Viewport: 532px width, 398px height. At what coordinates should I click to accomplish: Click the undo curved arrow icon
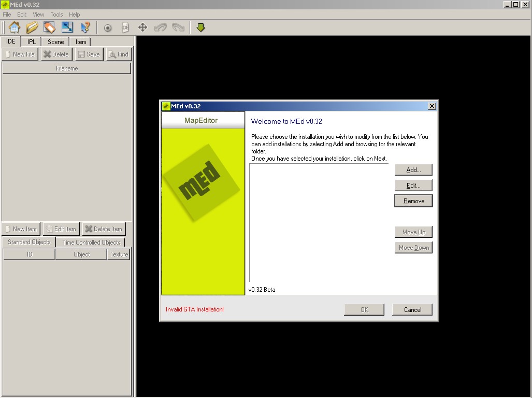pyautogui.click(x=161, y=27)
